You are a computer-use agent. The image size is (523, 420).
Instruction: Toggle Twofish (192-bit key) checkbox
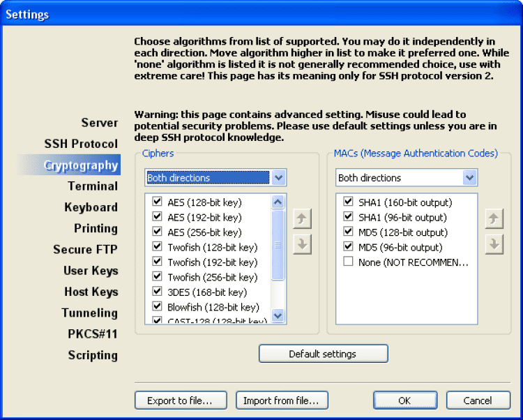(157, 261)
